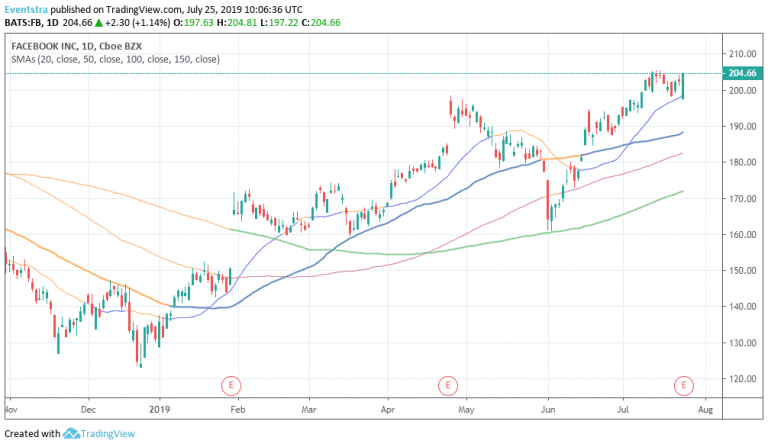Click the 2019 label on time axis
The width and height of the screenshot is (768, 447).
click(x=161, y=409)
